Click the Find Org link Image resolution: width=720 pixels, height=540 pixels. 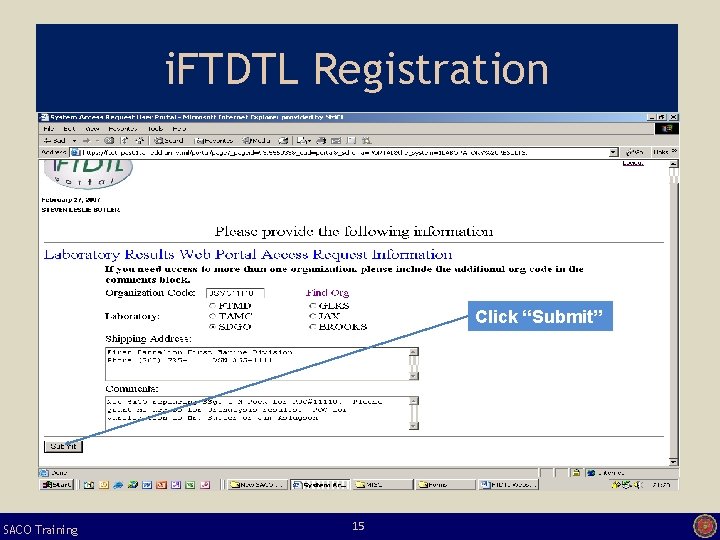(327, 293)
